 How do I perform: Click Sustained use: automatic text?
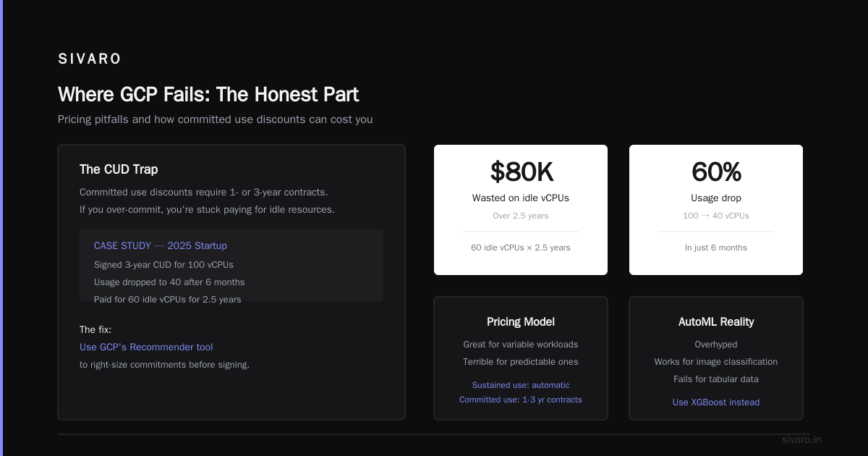click(x=521, y=385)
